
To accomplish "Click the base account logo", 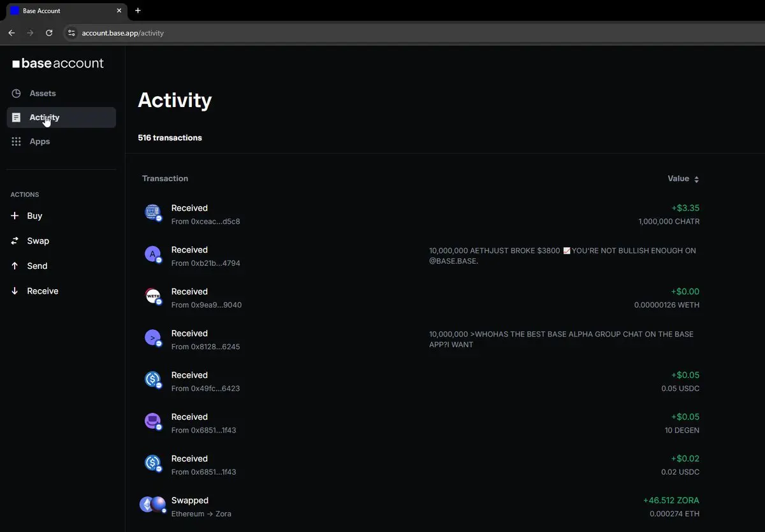I will point(58,63).
